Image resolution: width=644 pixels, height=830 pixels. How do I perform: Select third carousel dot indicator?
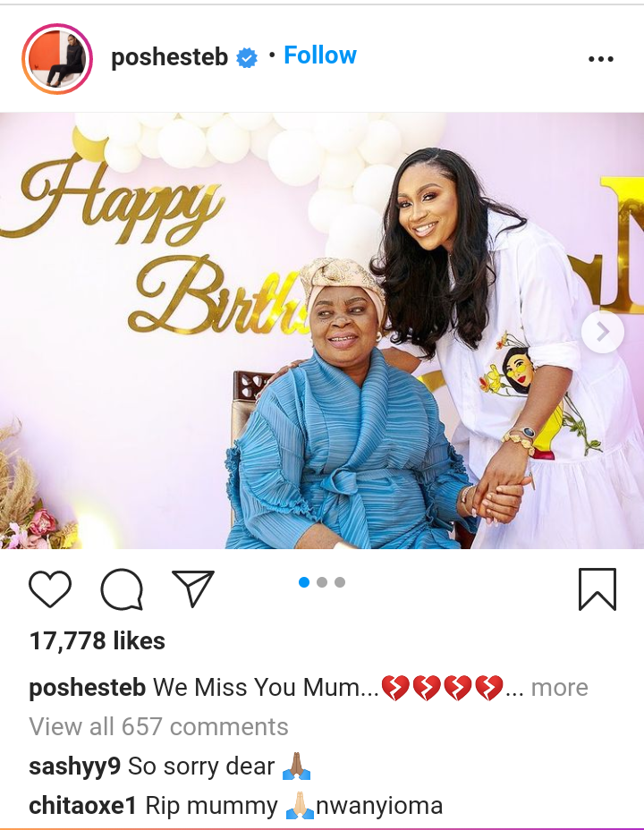pyautogui.click(x=340, y=582)
